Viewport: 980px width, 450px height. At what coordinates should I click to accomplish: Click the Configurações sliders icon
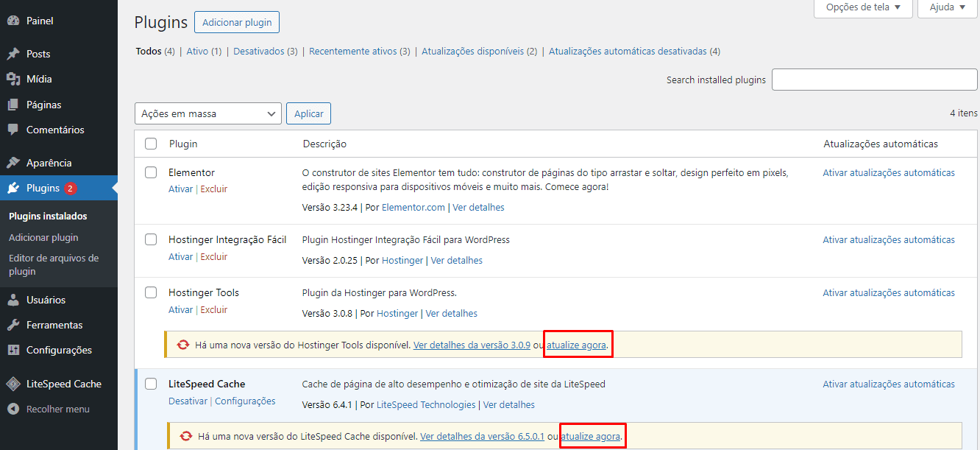[13, 350]
